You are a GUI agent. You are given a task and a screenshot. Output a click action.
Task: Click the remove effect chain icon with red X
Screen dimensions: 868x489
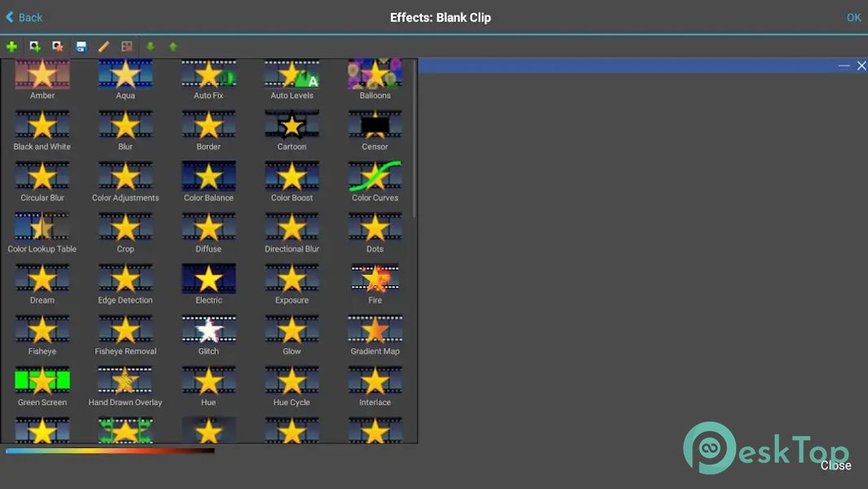[58, 46]
